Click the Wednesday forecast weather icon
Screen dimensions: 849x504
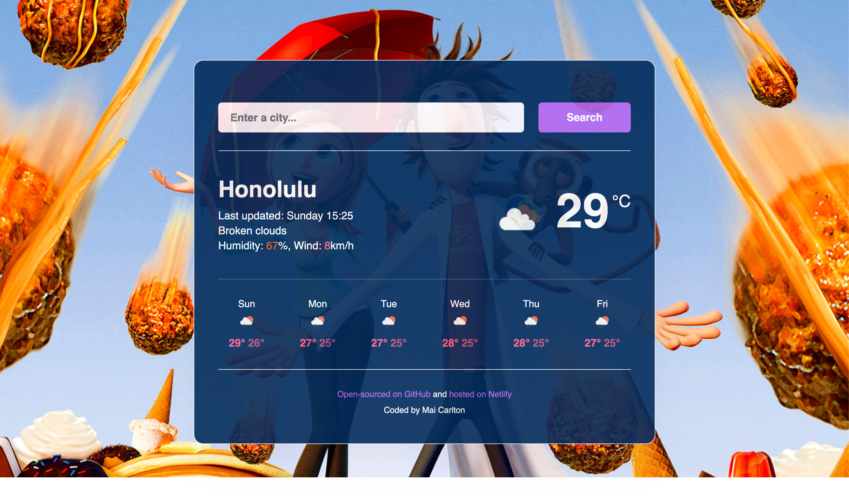point(460,320)
